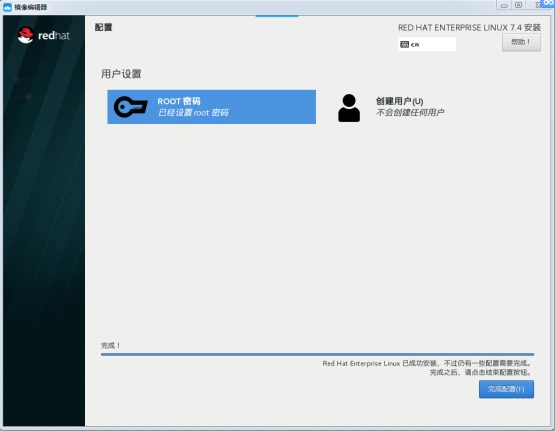
Task: Click the completed installation progress bar
Action: click(317, 354)
